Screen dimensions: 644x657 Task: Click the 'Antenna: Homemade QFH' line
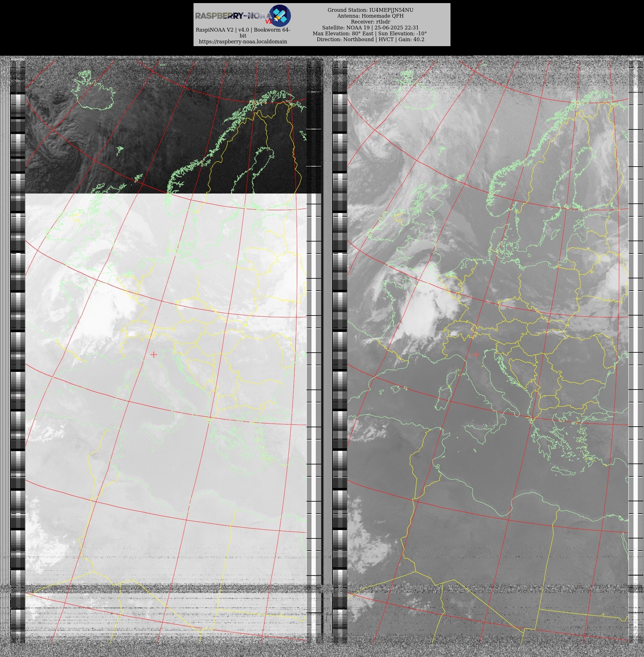click(370, 16)
